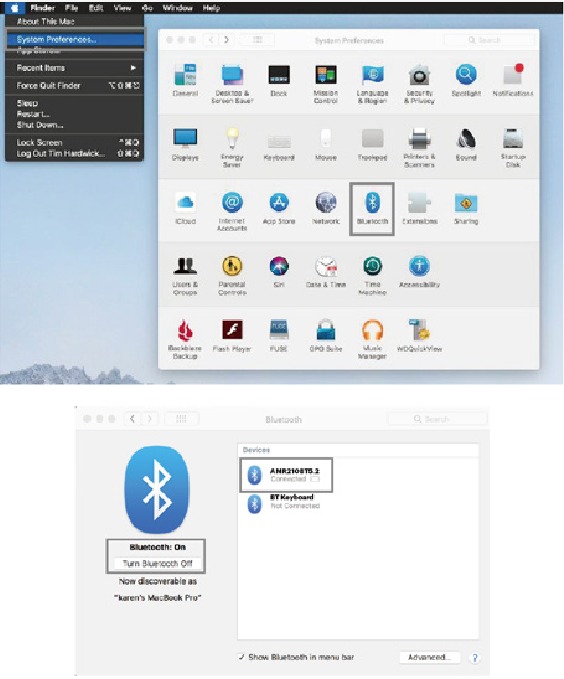Viewport: 564px width, 679px height.
Task: Click Turn Bluetooth Off button
Action: pyautogui.click(x=157, y=563)
